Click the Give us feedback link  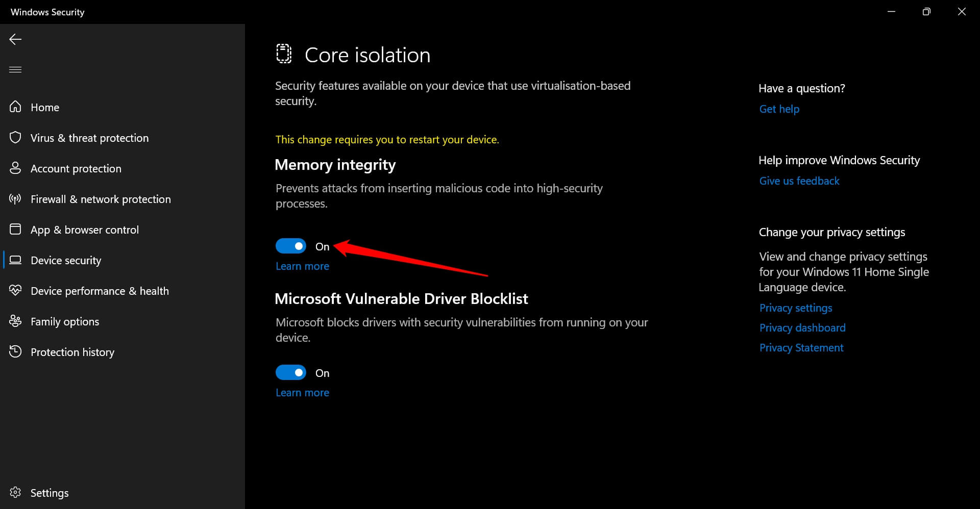point(799,181)
